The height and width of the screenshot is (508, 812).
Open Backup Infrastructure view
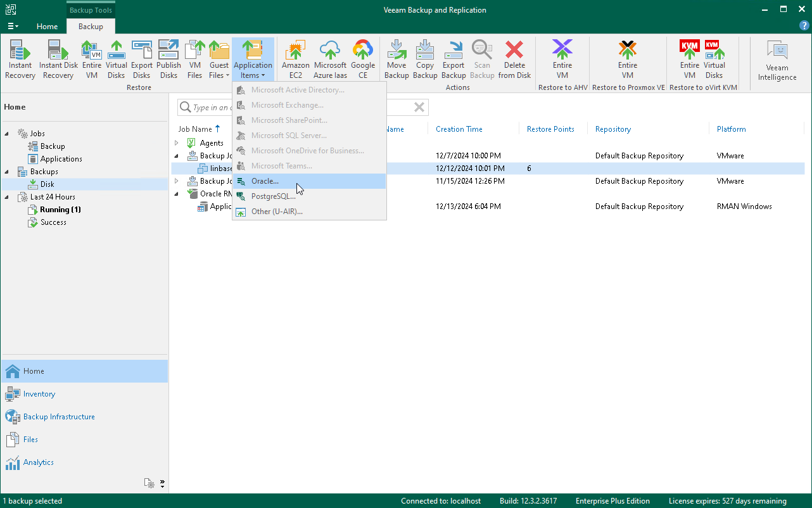[84, 417]
